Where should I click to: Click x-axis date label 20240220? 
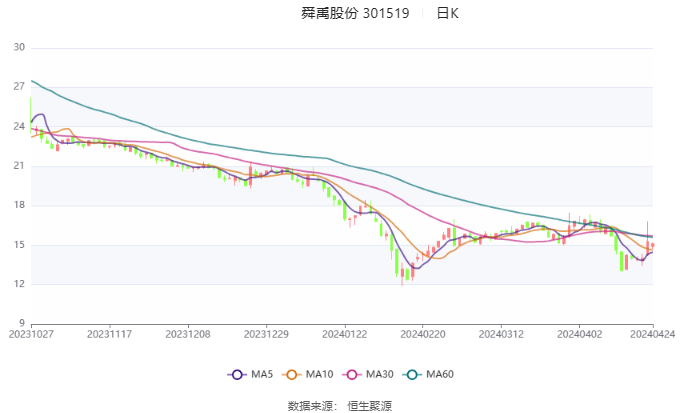click(x=423, y=334)
